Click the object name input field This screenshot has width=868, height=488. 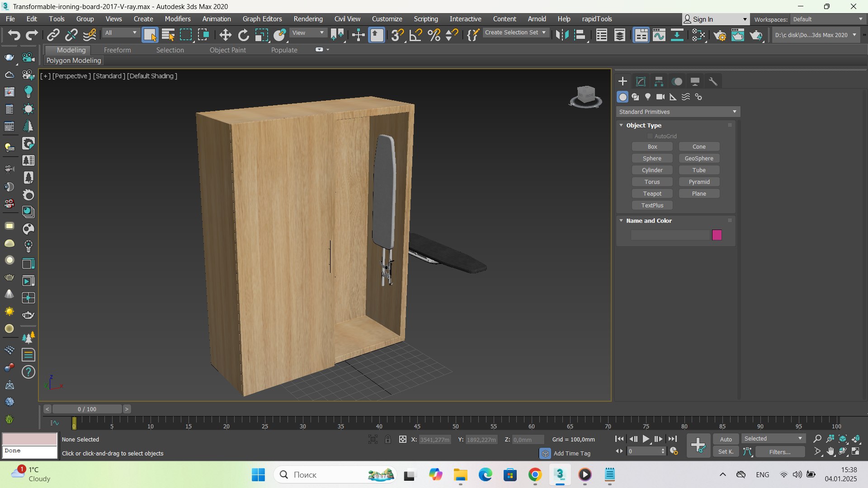[670, 235]
